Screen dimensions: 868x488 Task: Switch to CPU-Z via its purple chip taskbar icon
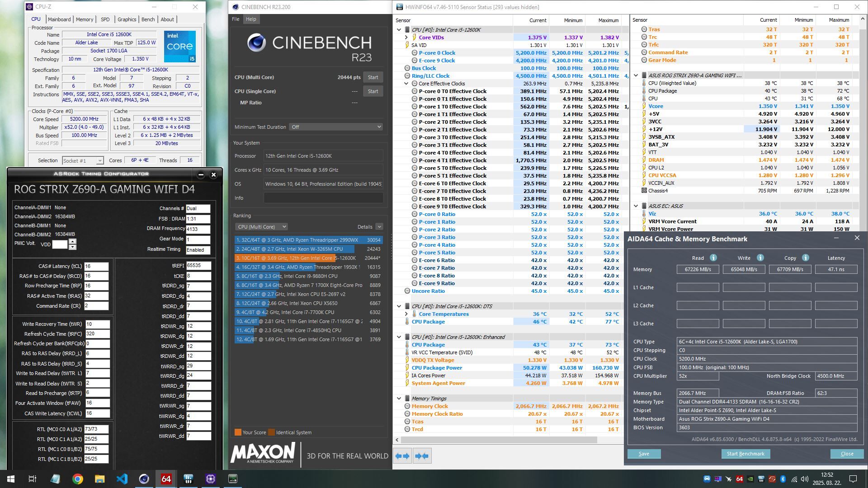coord(211,479)
